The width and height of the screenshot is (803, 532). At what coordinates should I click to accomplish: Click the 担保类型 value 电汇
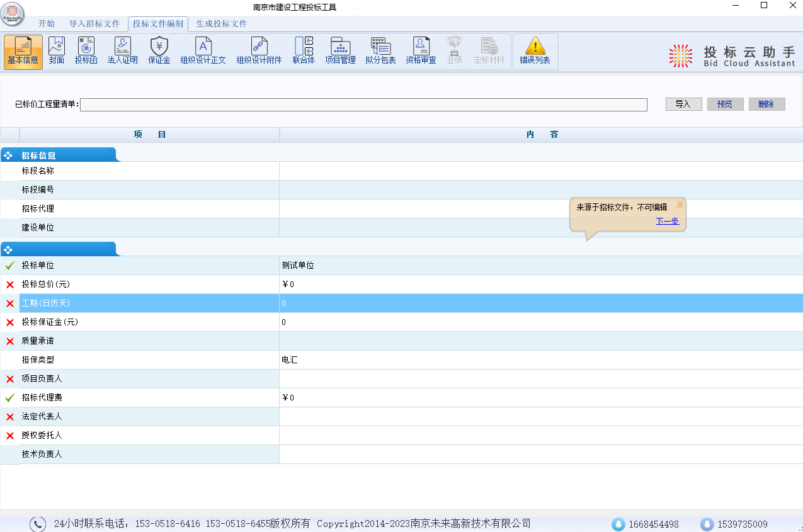[x=541, y=360]
